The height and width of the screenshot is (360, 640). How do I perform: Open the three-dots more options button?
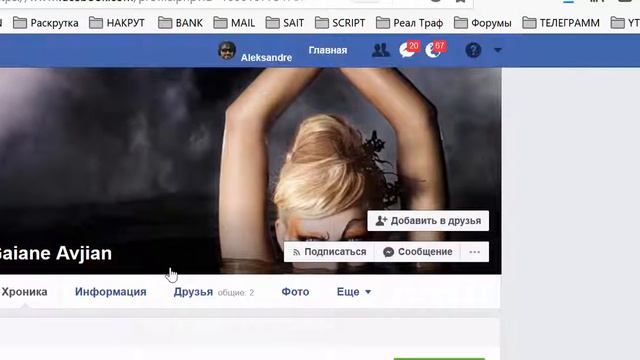(x=474, y=252)
